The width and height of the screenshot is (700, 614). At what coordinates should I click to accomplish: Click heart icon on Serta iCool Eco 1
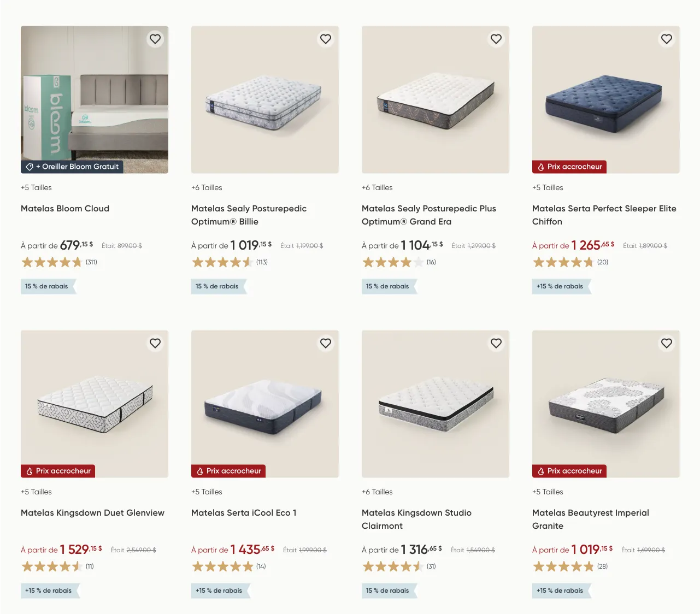point(326,344)
